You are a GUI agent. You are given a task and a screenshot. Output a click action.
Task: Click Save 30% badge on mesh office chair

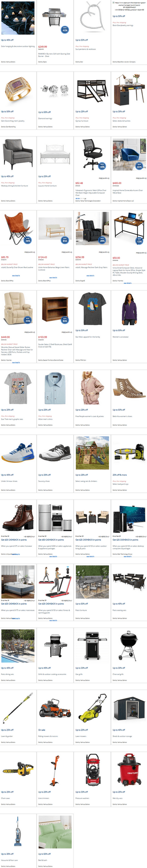coord(102,166)
